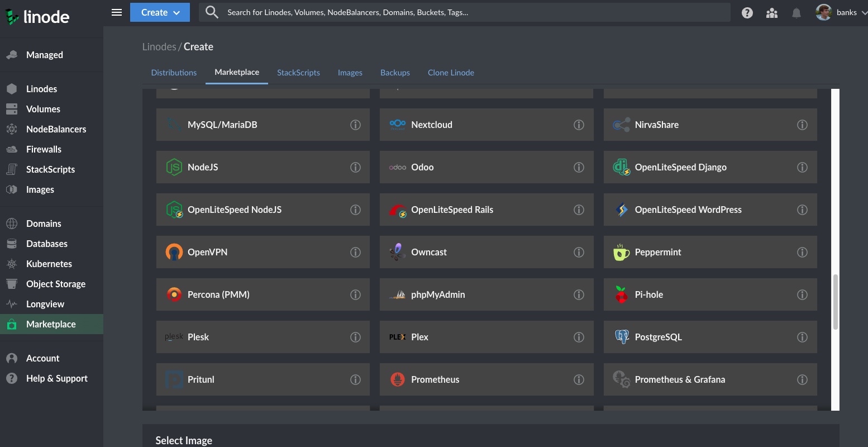This screenshot has width=868, height=447.
Task: Show info for Prometheus & Grafana app
Action: [802, 379]
